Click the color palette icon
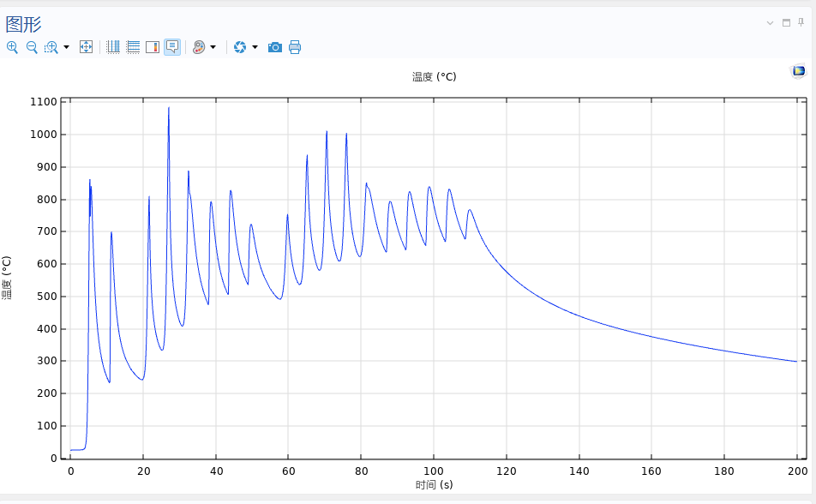The image size is (816, 504). [x=199, y=47]
